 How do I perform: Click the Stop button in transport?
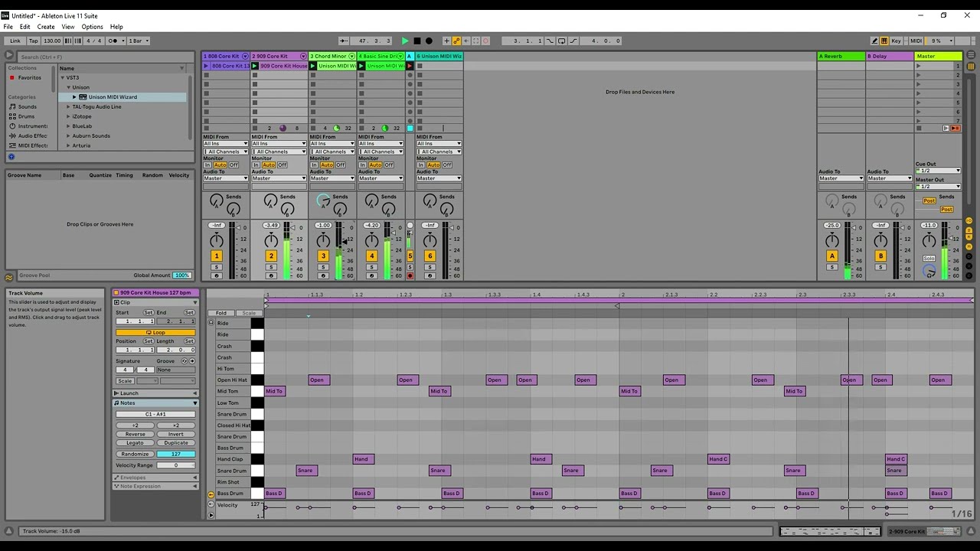pyautogui.click(x=417, y=41)
